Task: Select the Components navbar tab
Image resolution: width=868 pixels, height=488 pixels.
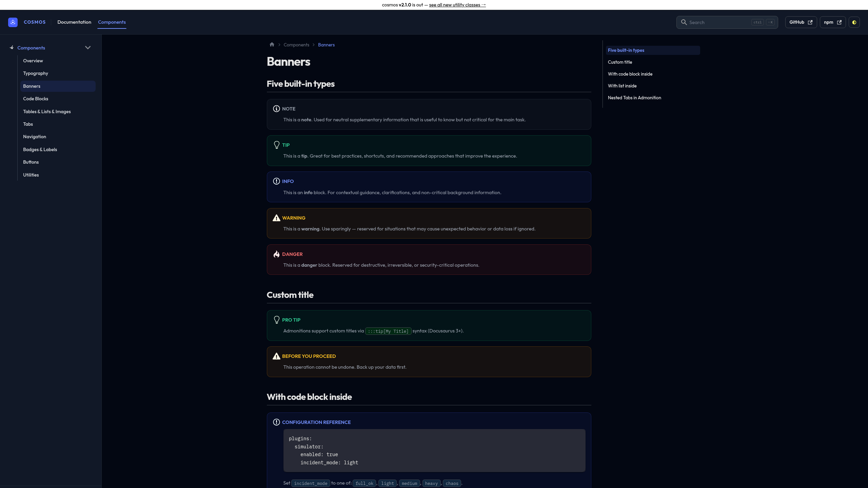Action: (112, 22)
